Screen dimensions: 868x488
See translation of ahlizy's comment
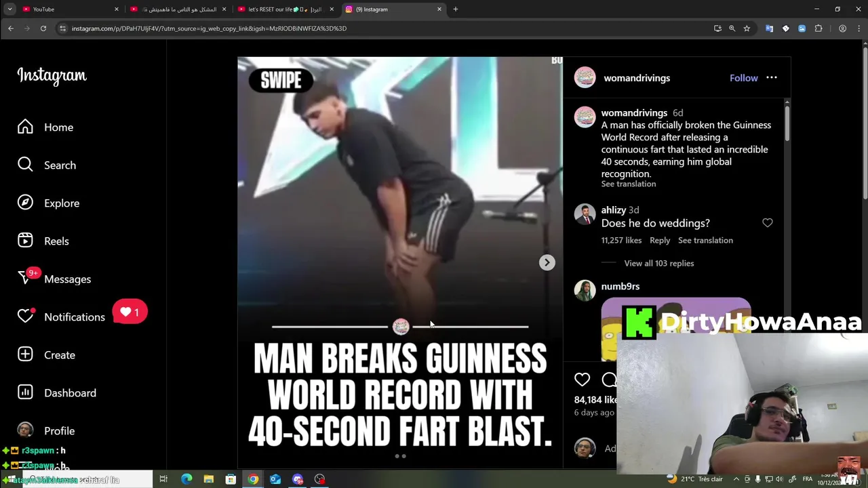705,240
